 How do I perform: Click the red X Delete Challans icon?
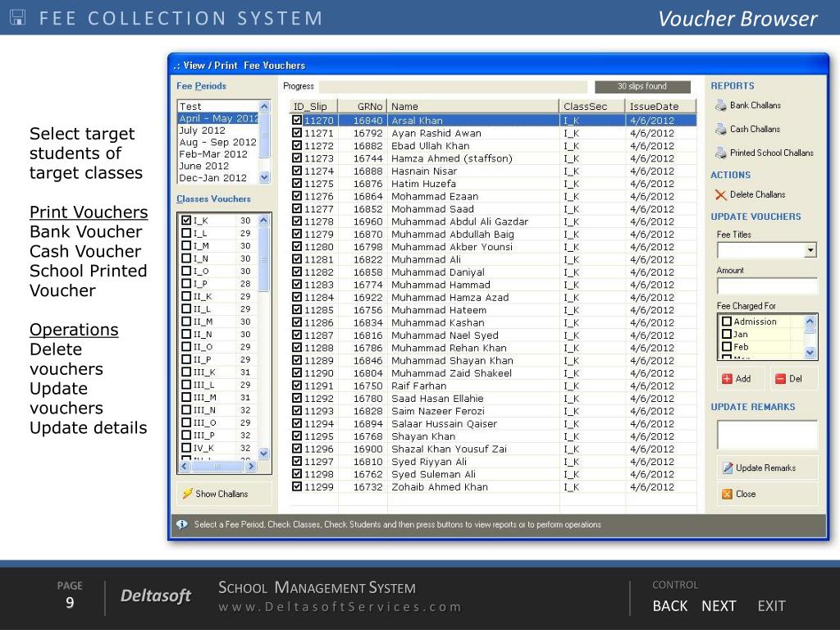pos(720,195)
